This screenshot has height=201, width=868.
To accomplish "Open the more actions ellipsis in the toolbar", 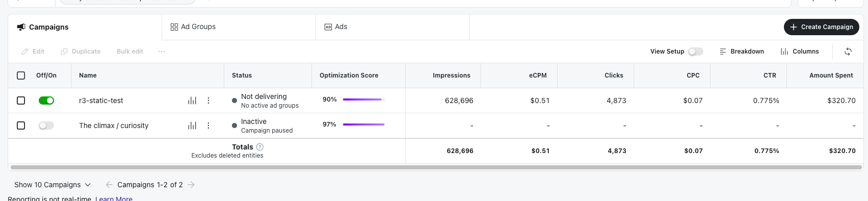I will click(x=162, y=52).
